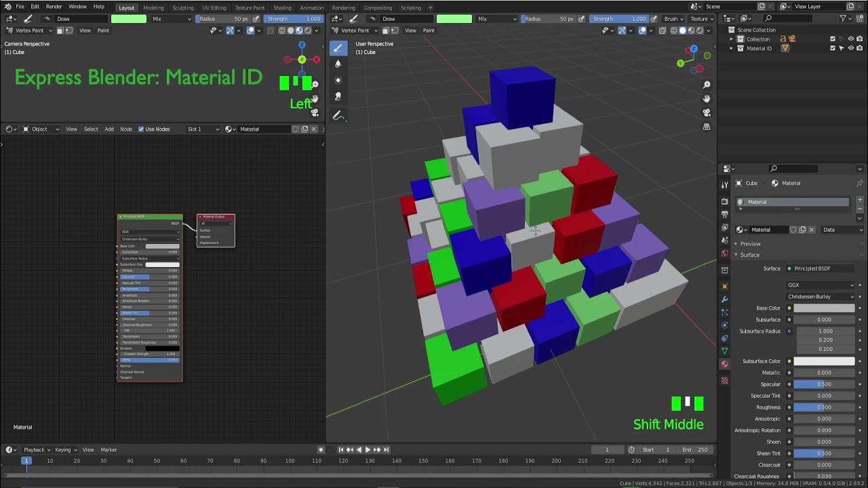Unlink material with X in properties panel
Screen dimensions: 868x488
point(812,230)
